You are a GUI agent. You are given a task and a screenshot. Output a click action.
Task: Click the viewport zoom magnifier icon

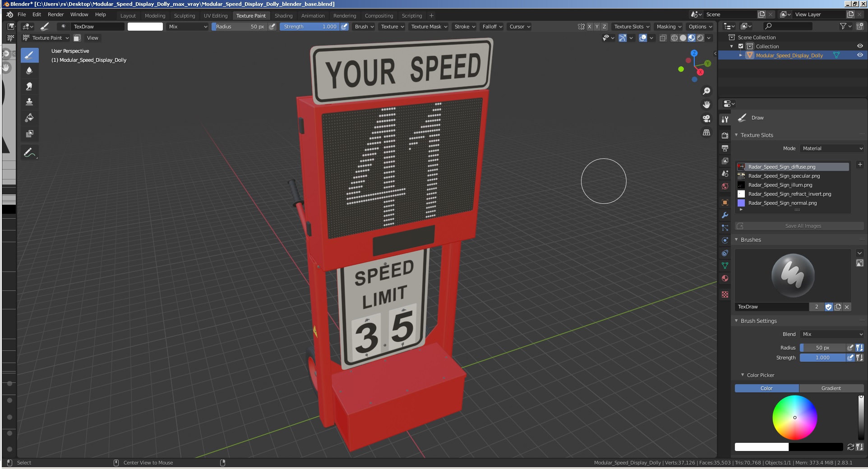706,91
